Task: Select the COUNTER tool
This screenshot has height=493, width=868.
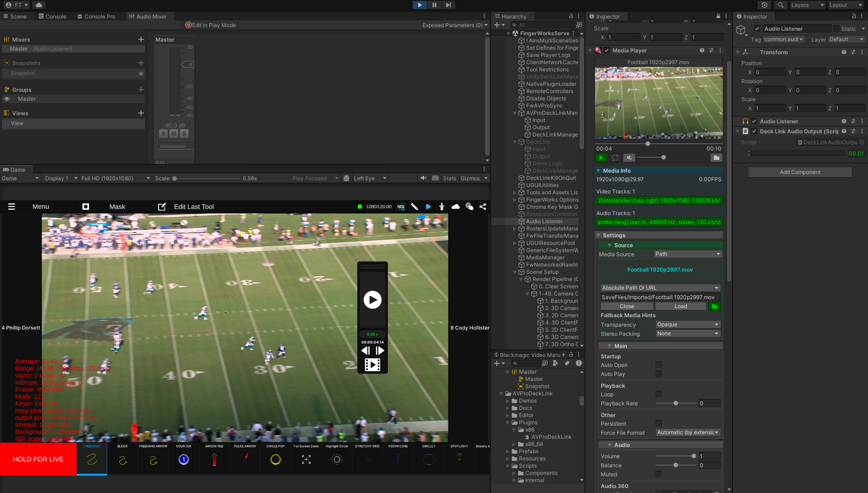Action: point(183,460)
